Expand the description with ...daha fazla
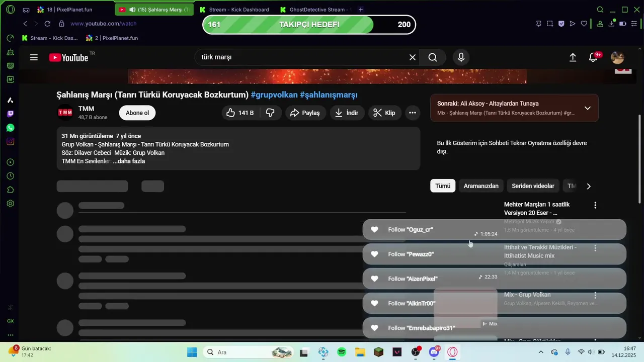644x362 pixels. (x=129, y=161)
